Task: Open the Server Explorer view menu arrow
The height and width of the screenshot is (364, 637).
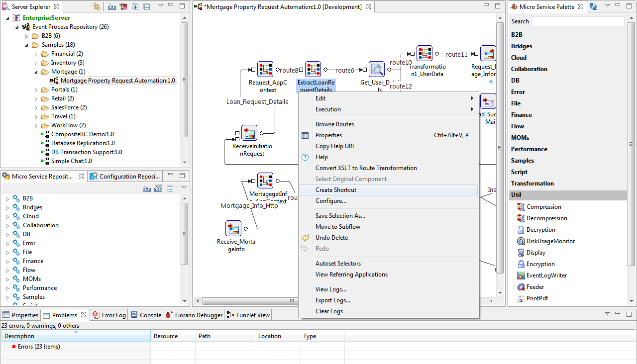Action: click(161, 5)
